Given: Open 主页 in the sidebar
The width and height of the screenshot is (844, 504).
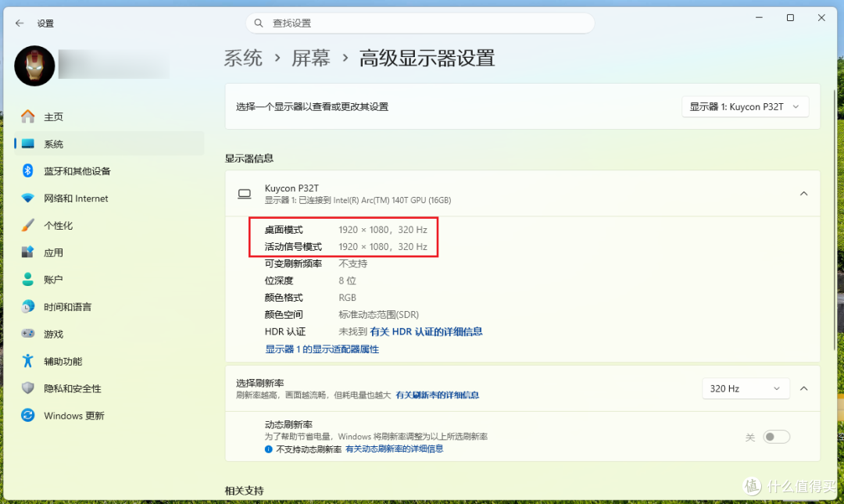Looking at the screenshot, I should [109, 116].
